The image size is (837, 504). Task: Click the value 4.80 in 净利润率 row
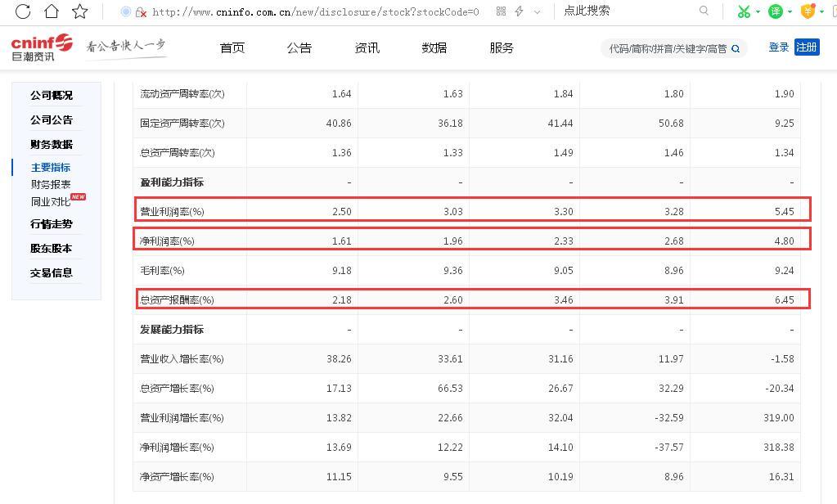coord(784,241)
